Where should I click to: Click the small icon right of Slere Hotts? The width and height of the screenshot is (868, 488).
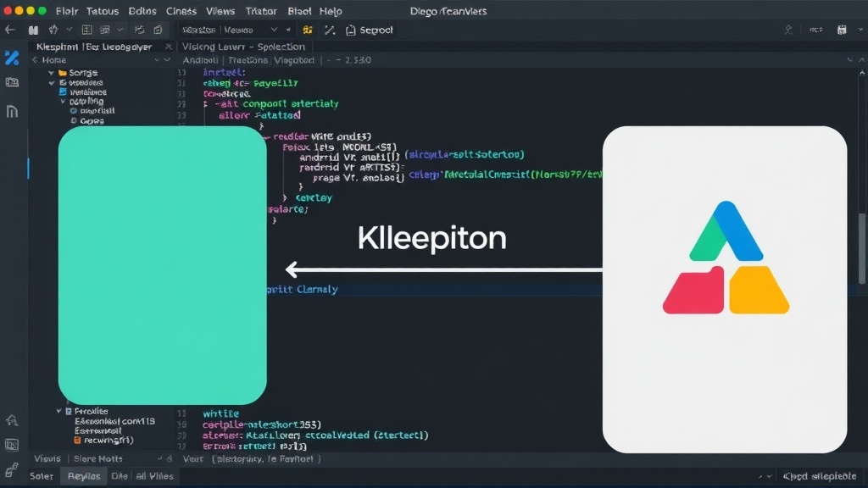[170, 458]
